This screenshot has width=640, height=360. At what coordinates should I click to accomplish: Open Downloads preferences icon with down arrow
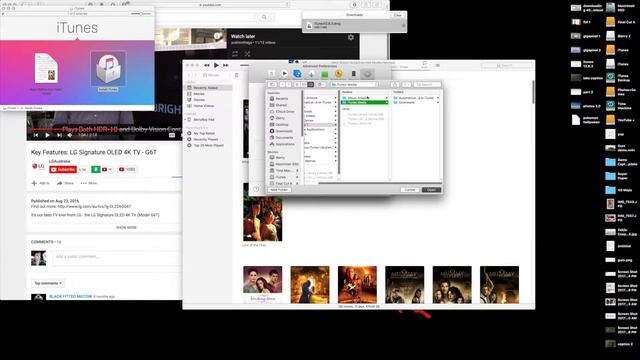tap(311, 74)
